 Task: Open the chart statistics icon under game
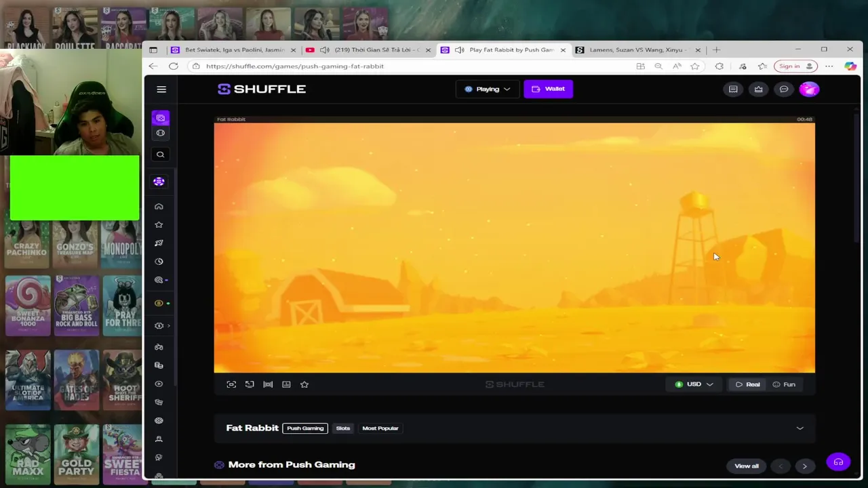286,384
